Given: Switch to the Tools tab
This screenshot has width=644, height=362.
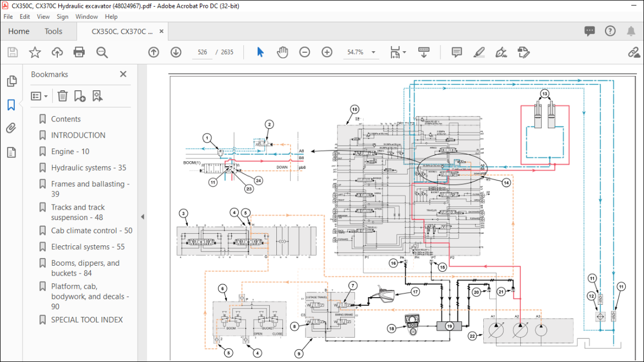Looking at the screenshot, I should tap(53, 31).
